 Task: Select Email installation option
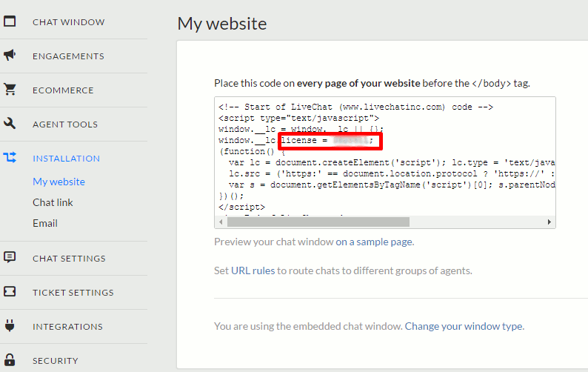coord(45,223)
